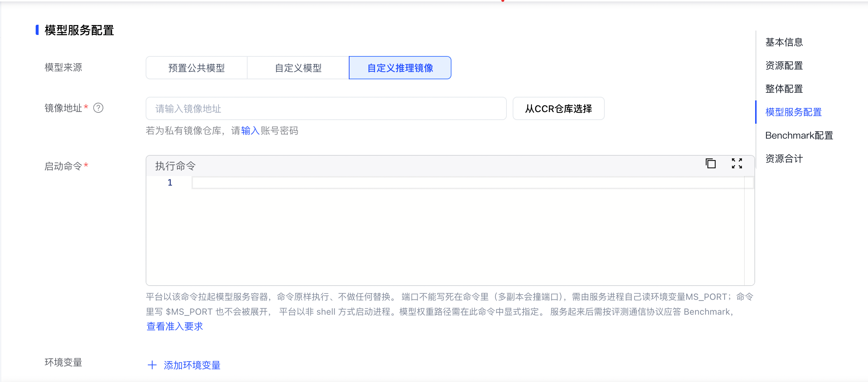Image resolution: width=868 pixels, height=382 pixels.
Task: Click the 模型来源 label
Action: coord(63,67)
